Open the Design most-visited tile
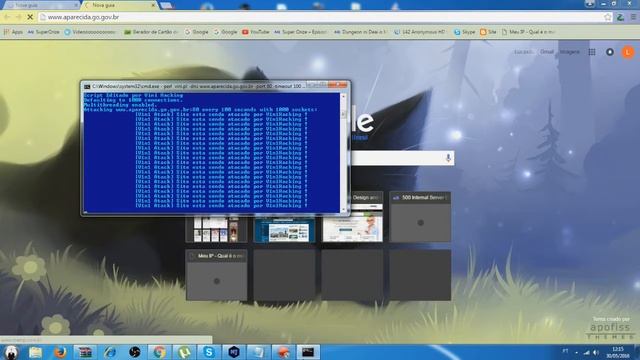Screen dimensions: 640x360 (353, 217)
